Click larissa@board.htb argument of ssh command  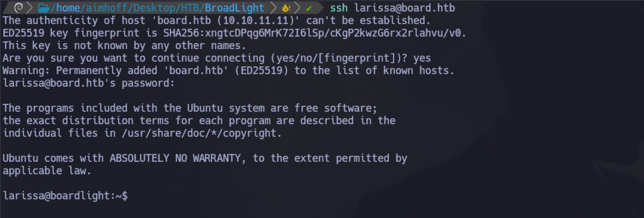click(404, 8)
